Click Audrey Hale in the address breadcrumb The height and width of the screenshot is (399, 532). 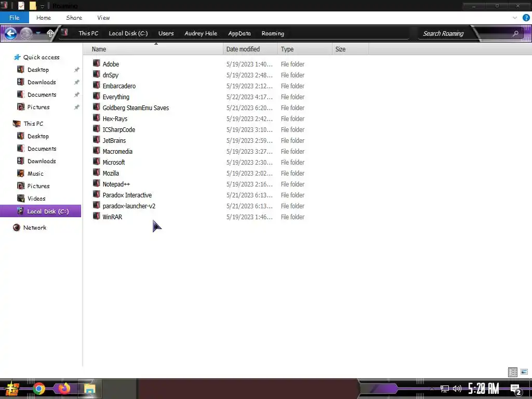[x=201, y=33]
